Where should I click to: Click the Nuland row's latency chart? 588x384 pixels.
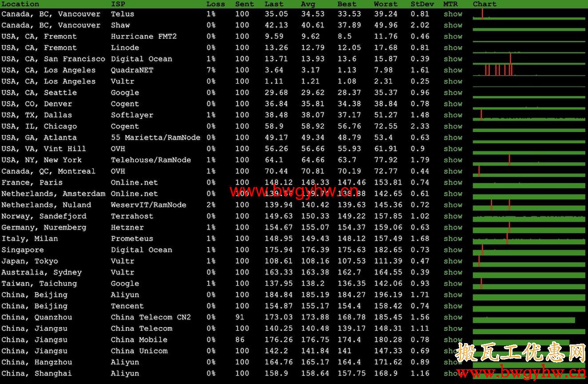(529, 205)
